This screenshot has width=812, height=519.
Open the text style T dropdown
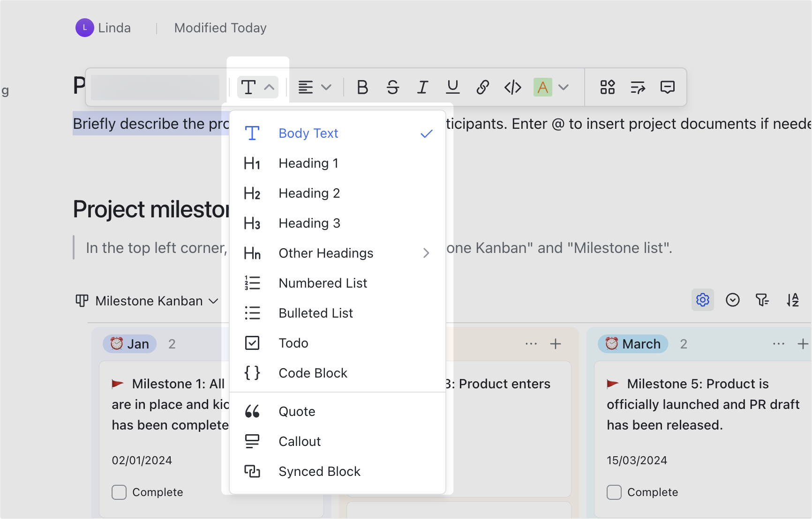point(257,87)
